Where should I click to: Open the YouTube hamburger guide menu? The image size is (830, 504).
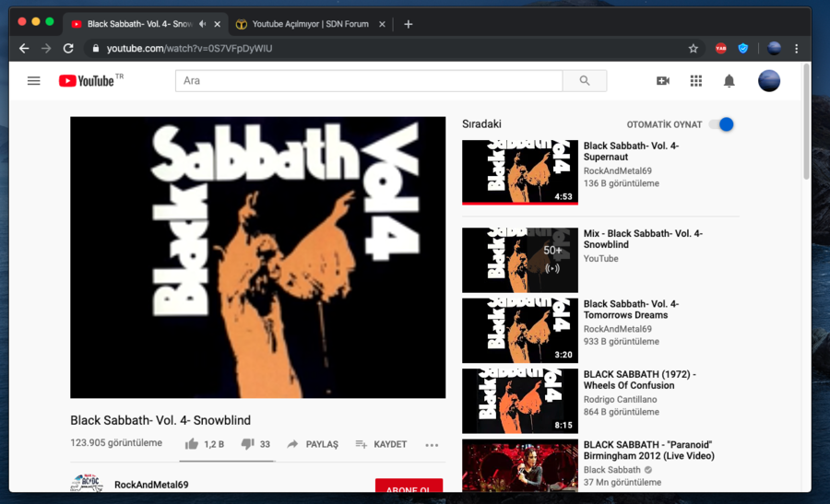pos(34,81)
